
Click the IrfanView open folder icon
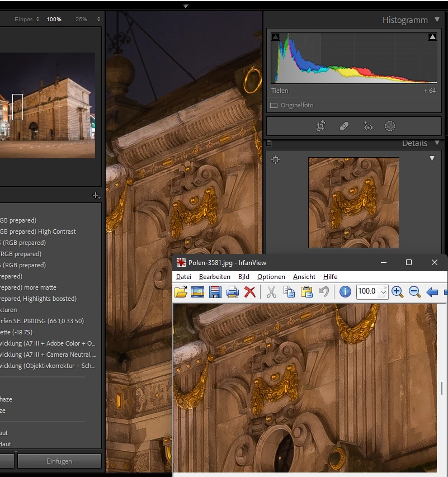tap(181, 291)
